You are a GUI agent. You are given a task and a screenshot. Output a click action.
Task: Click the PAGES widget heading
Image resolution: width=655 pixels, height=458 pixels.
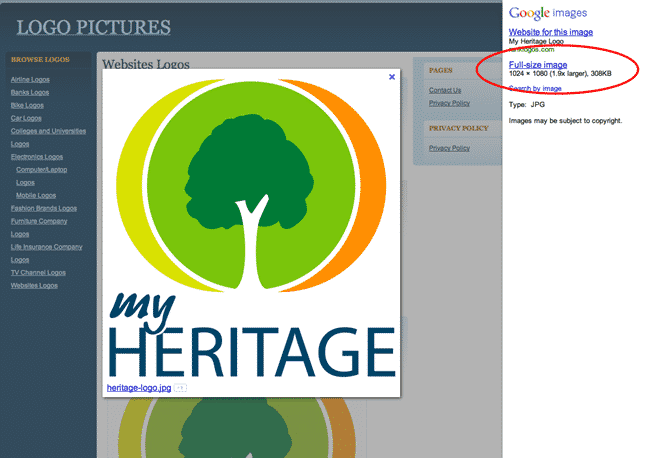[440, 71]
